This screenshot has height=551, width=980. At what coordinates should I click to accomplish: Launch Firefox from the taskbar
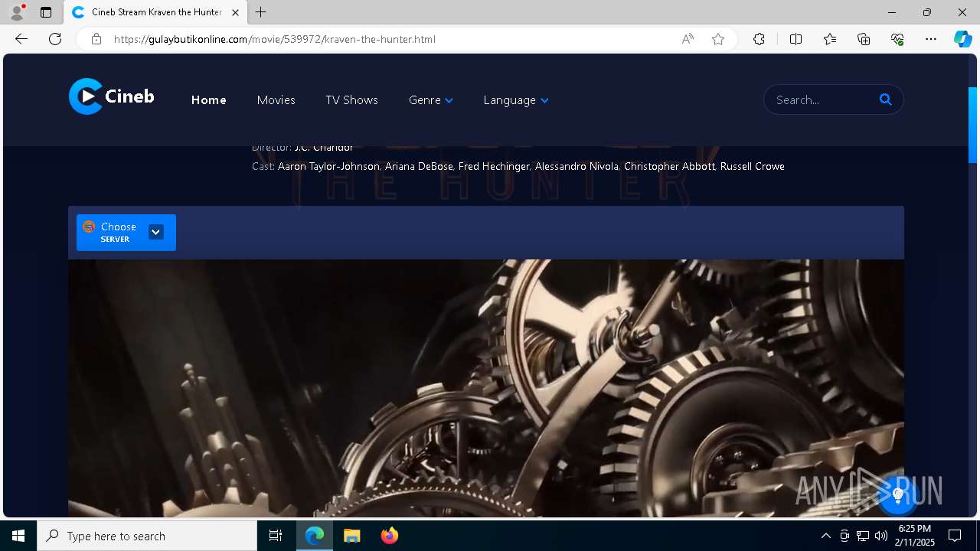click(x=389, y=536)
